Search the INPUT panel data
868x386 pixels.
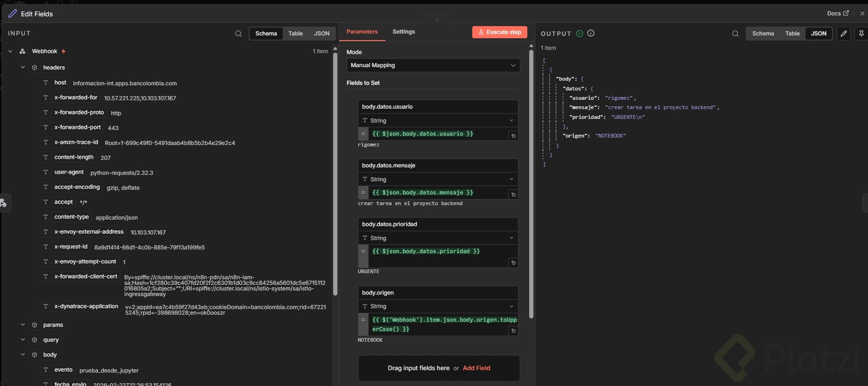tap(238, 34)
